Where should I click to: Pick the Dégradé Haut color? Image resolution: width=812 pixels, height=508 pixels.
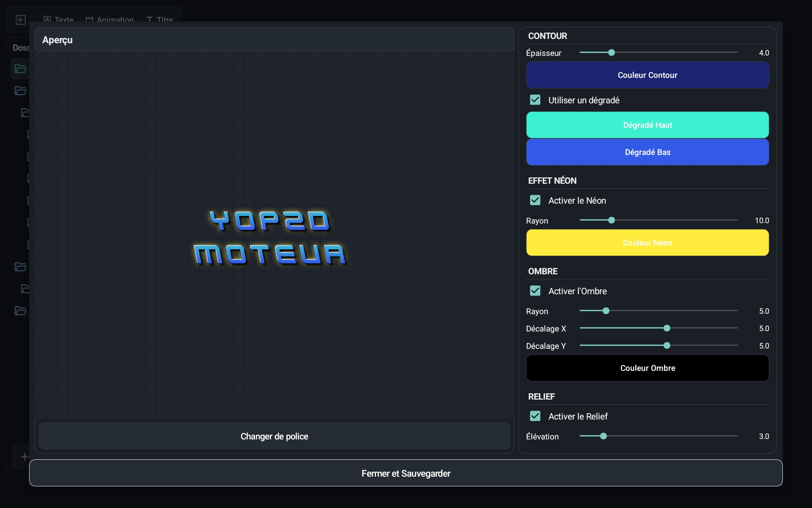tap(647, 125)
